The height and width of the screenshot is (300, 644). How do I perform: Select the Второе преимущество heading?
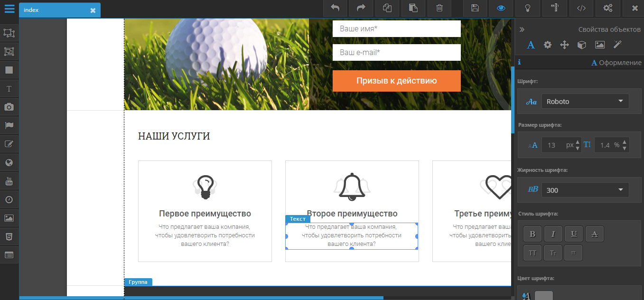click(352, 214)
